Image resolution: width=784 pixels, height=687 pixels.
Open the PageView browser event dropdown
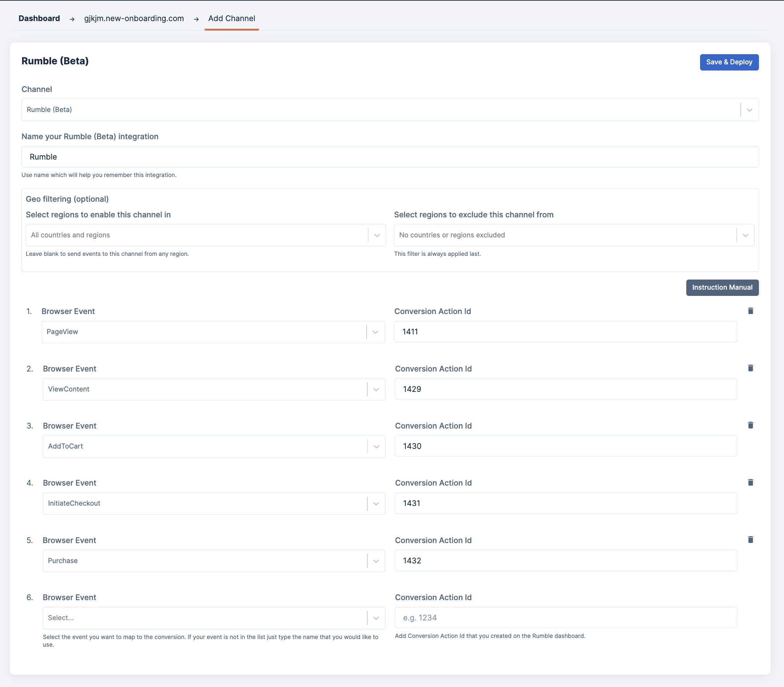point(375,332)
